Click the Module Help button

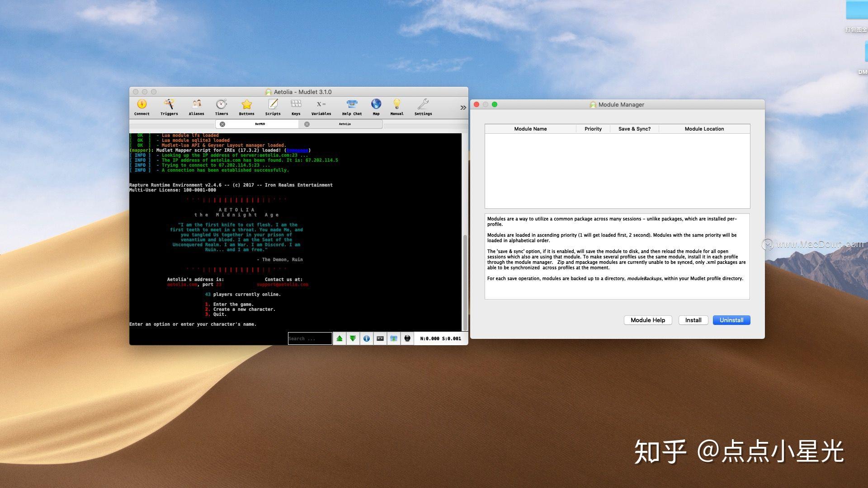647,320
